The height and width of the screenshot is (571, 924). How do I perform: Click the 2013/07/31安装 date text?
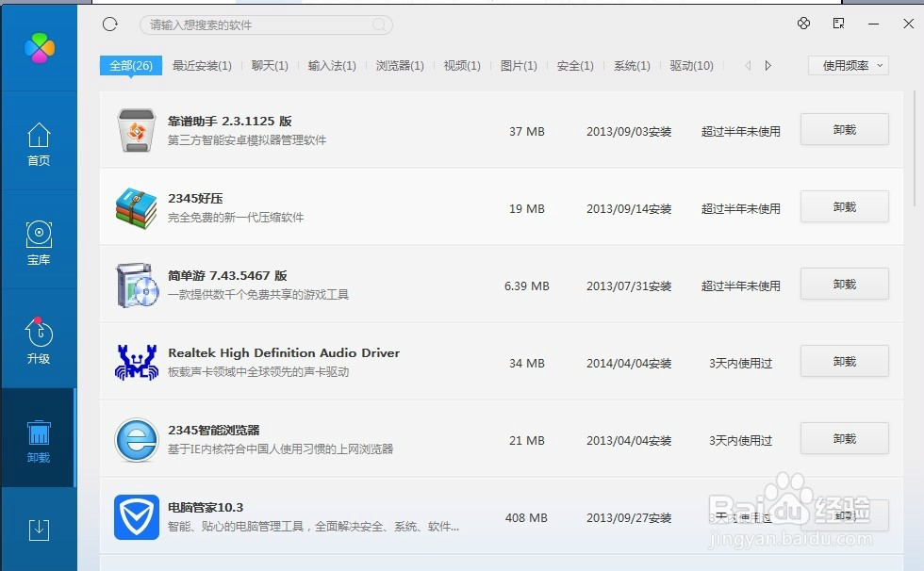pos(629,285)
